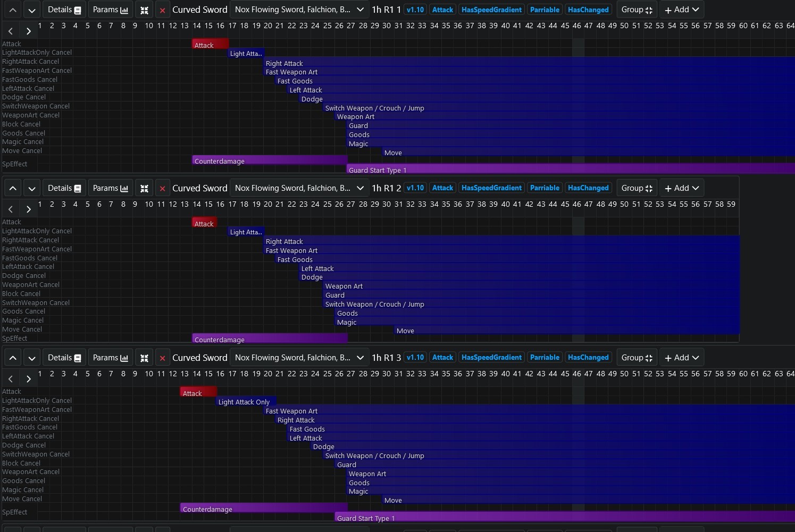The height and width of the screenshot is (532, 795).
Task: Toggle the Parriable tag on 1h R1 1
Action: [x=545, y=10]
